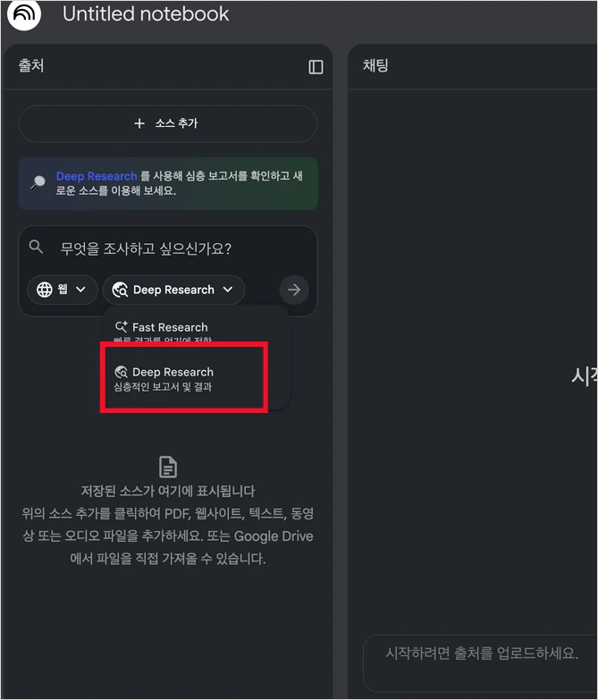The image size is (598, 700).
Task: Click the Untitled notebook title
Action: pos(146,13)
